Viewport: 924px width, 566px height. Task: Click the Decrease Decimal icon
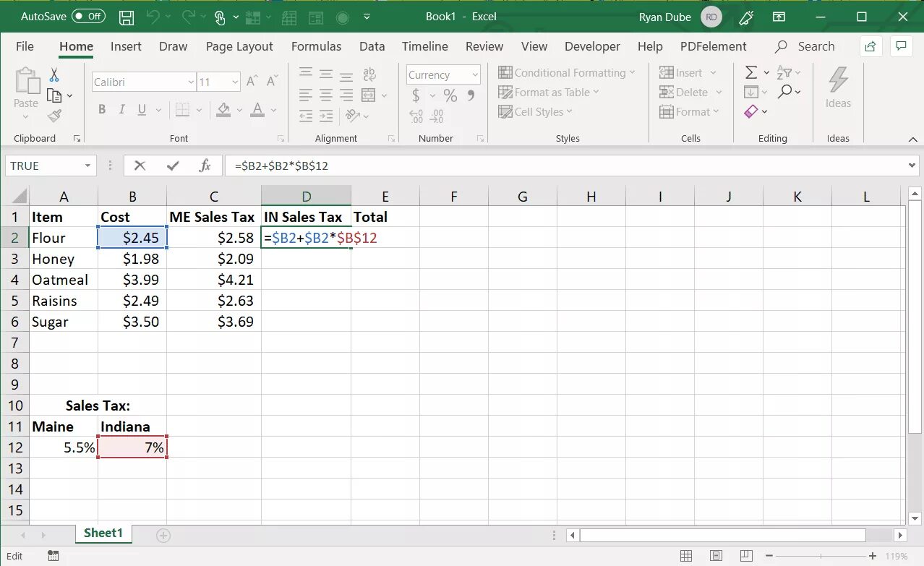pyautogui.click(x=437, y=116)
